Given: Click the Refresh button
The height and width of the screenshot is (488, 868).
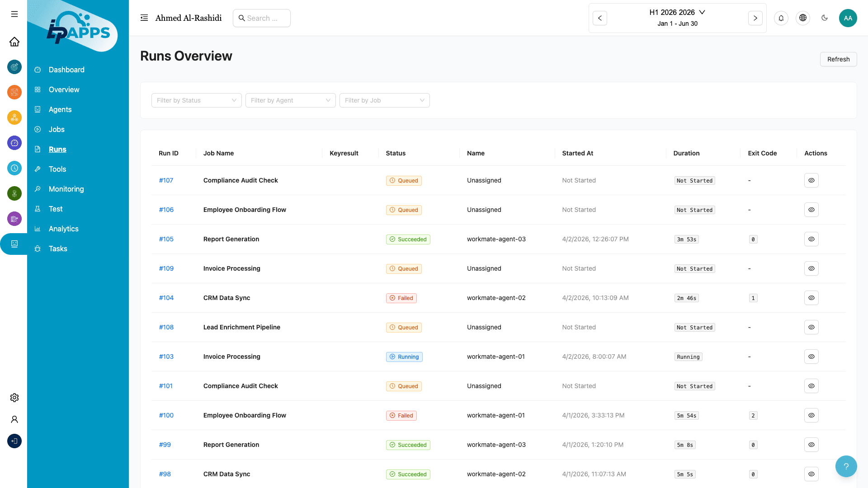Looking at the screenshot, I should pos(838,59).
